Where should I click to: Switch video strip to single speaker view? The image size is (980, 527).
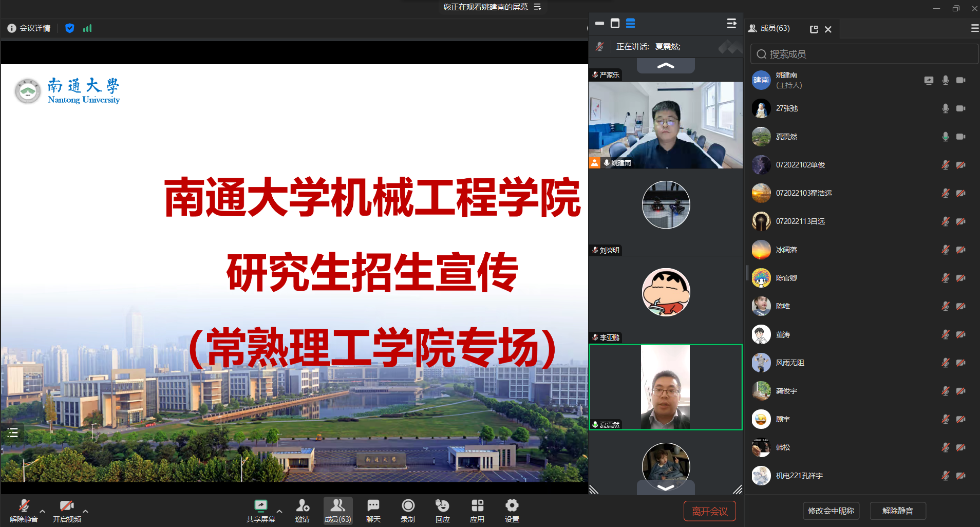pos(615,23)
